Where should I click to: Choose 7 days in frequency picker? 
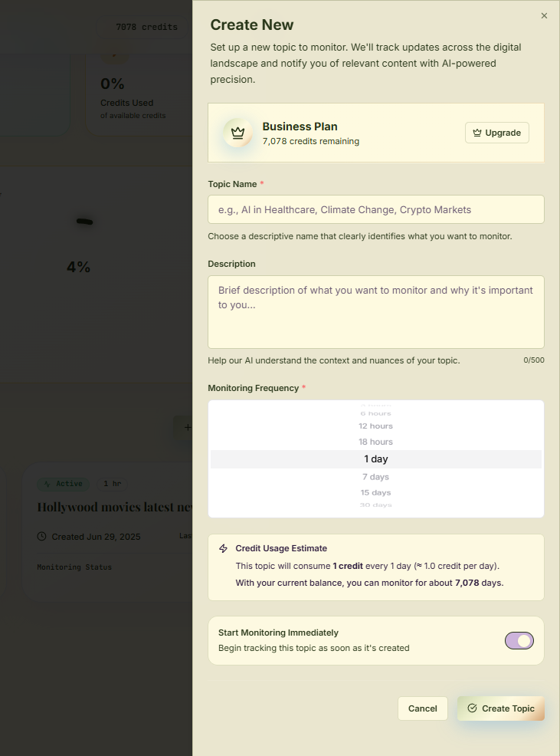tap(375, 477)
